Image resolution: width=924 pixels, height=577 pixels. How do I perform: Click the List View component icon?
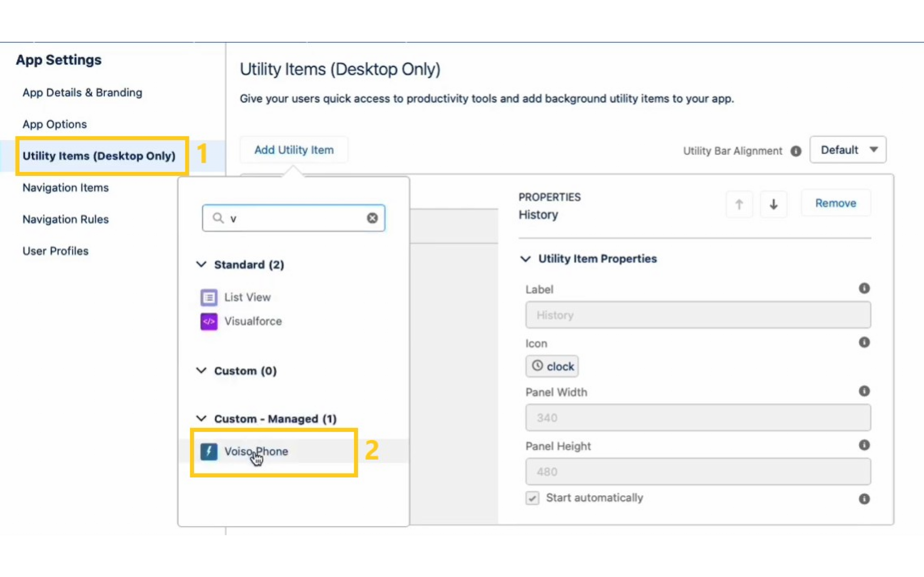(208, 297)
